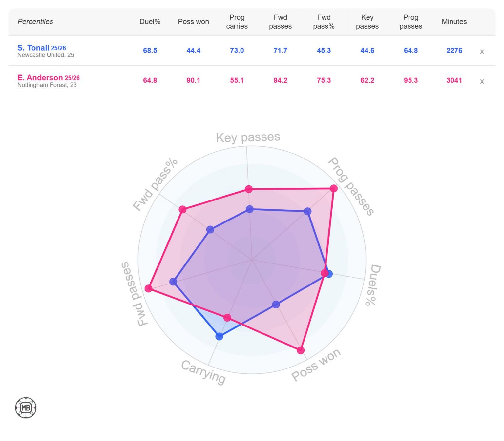Select Fwd passes column header
This screenshot has height=441, width=504.
[x=280, y=22]
